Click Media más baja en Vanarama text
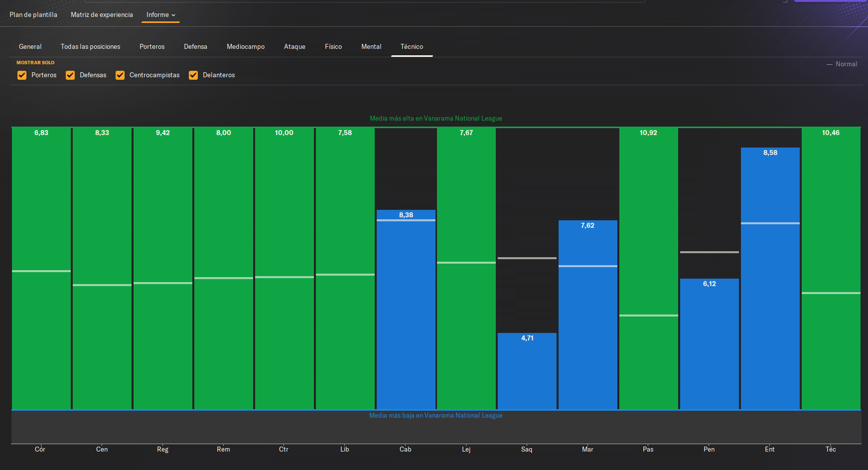 (436, 416)
